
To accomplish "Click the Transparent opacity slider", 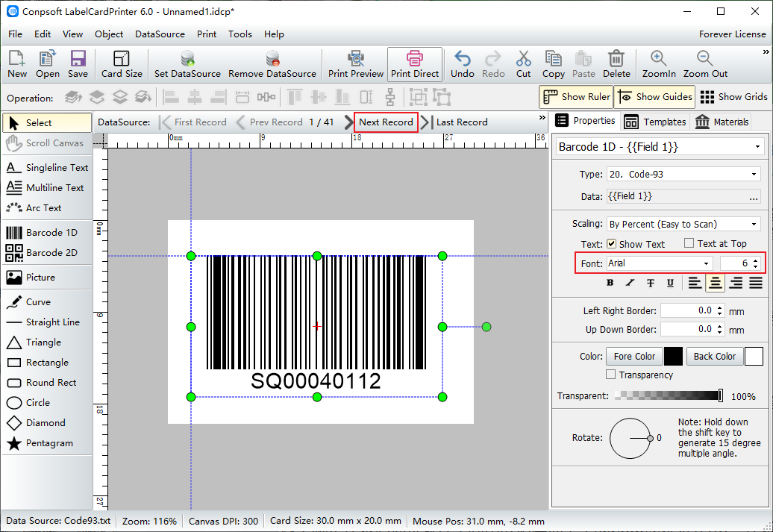I will point(669,395).
